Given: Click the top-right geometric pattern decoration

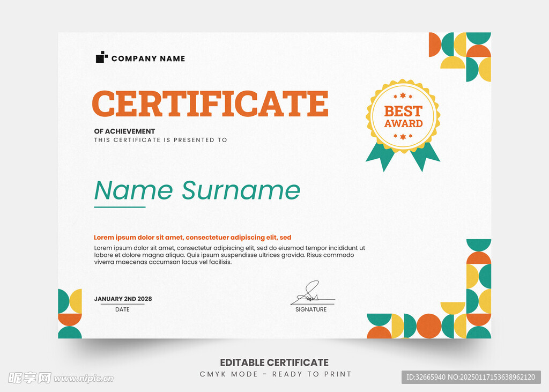Looking at the screenshot, I should (x=460, y=56).
